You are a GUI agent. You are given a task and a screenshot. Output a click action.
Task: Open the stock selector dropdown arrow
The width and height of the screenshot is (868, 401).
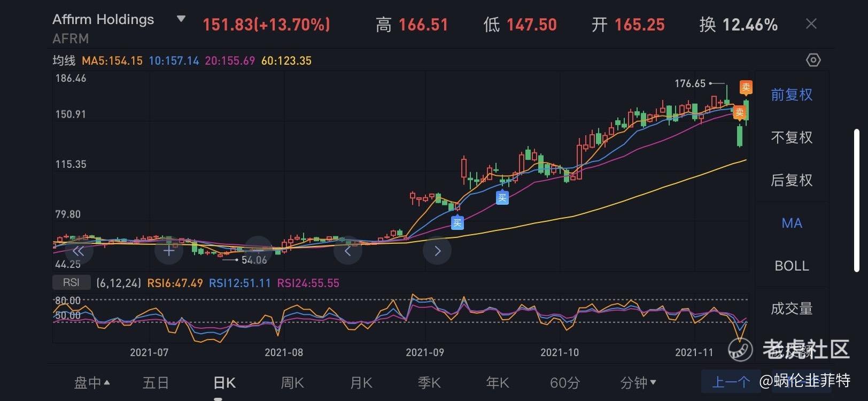click(x=181, y=19)
